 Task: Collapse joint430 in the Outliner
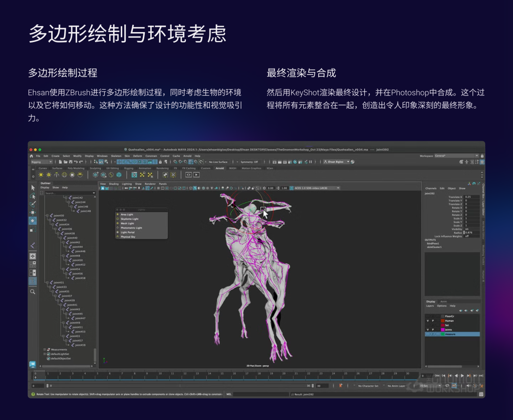pos(47,216)
